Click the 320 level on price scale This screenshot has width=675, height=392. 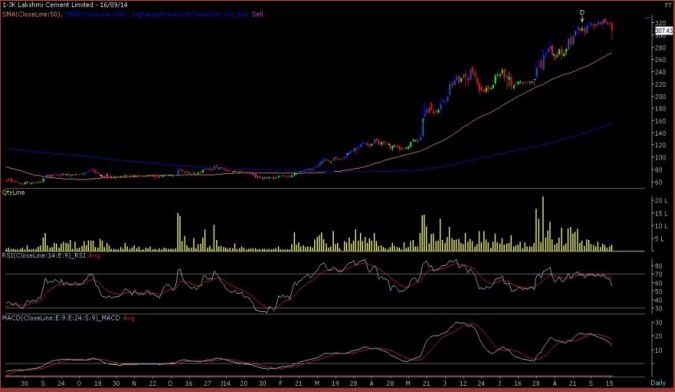[x=660, y=22]
